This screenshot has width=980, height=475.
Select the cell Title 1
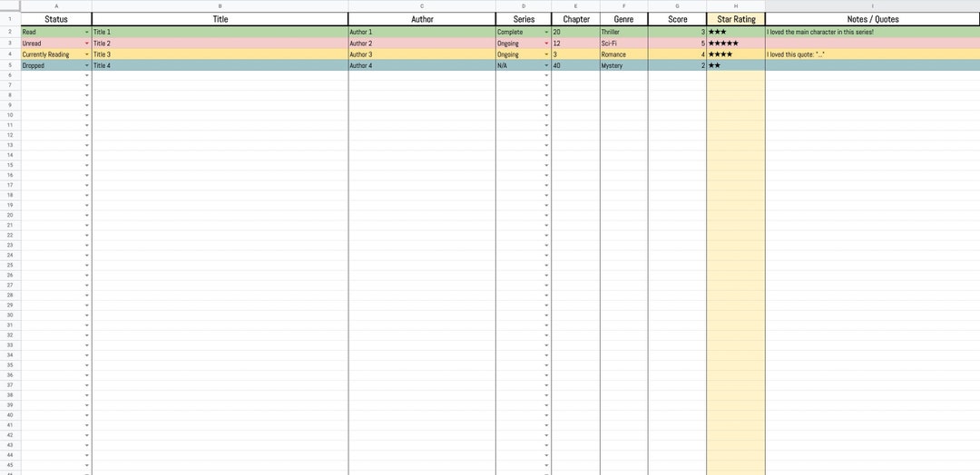220,32
